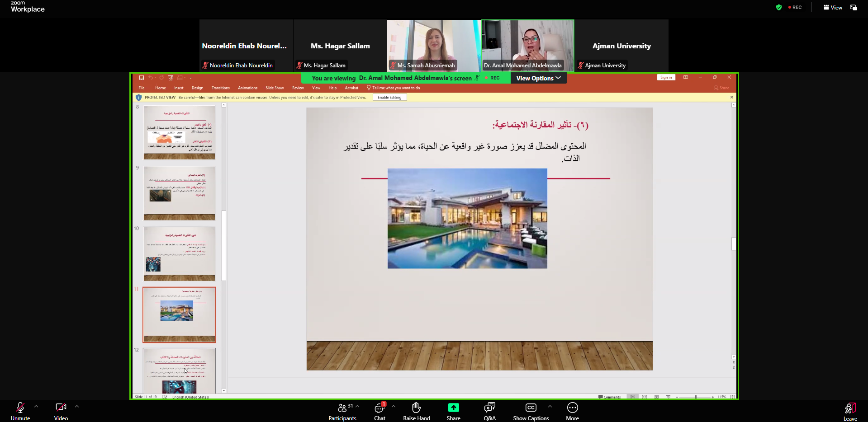
Task: Open the More options menu
Action: coord(572,411)
